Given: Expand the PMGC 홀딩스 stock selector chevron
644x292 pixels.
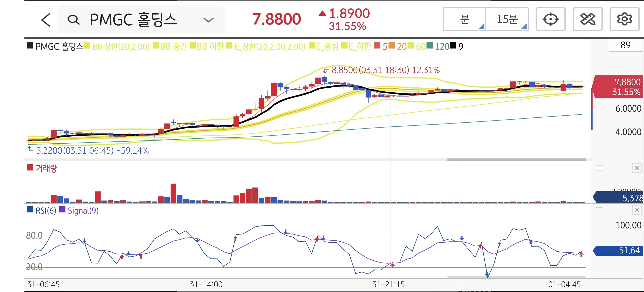Looking at the screenshot, I should click(x=208, y=20).
